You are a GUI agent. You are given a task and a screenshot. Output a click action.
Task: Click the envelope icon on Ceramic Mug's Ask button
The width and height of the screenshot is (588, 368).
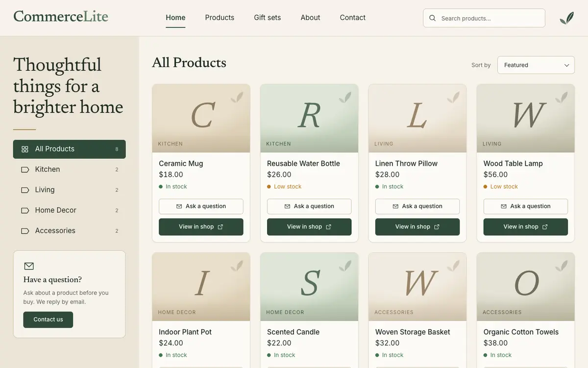pos(179,207)
